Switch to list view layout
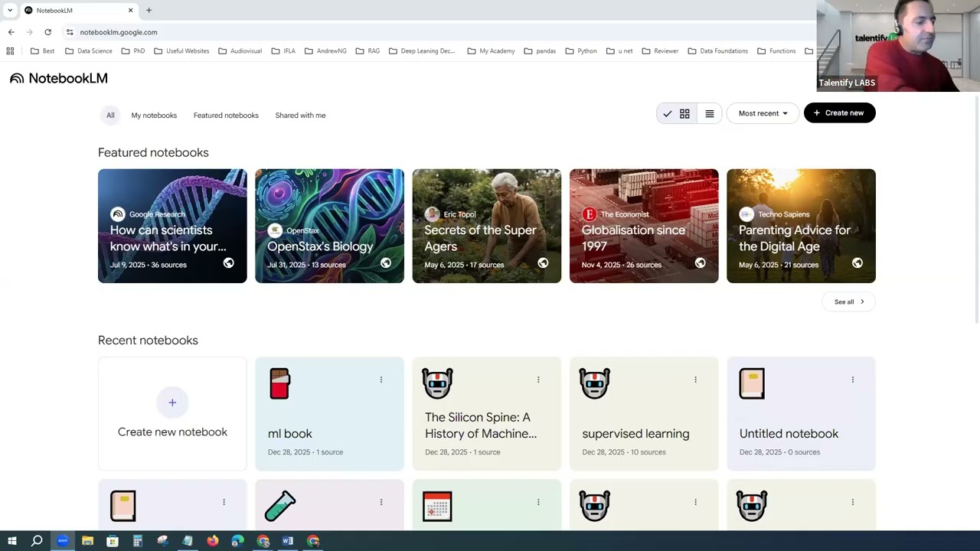This screenshot has height=551, width=980. point(710,113)
